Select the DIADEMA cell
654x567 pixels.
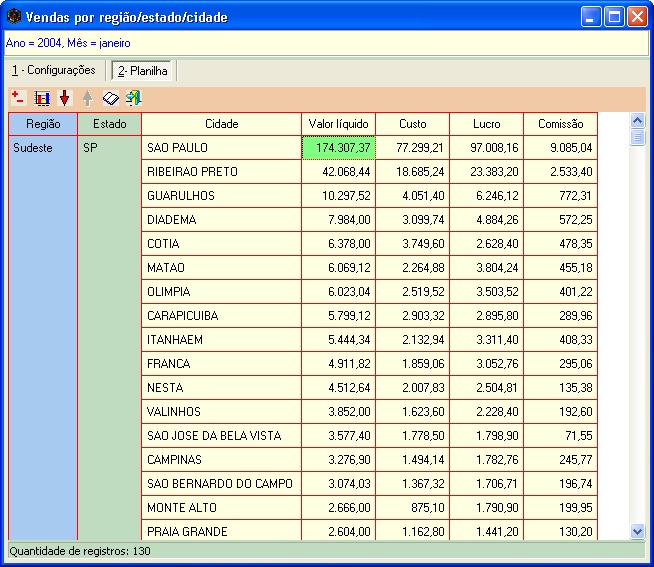[x=221, y=220]
